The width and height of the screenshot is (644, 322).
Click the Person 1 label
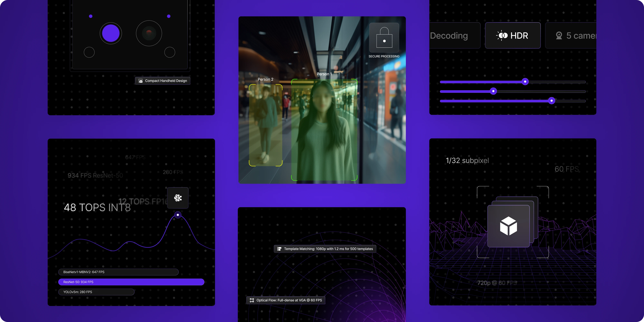[x=324, y=74]
